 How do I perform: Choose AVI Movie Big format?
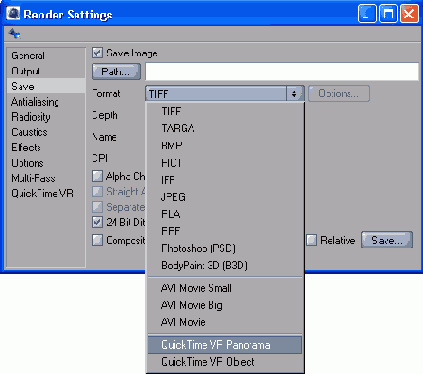click(x=225, y=305)
